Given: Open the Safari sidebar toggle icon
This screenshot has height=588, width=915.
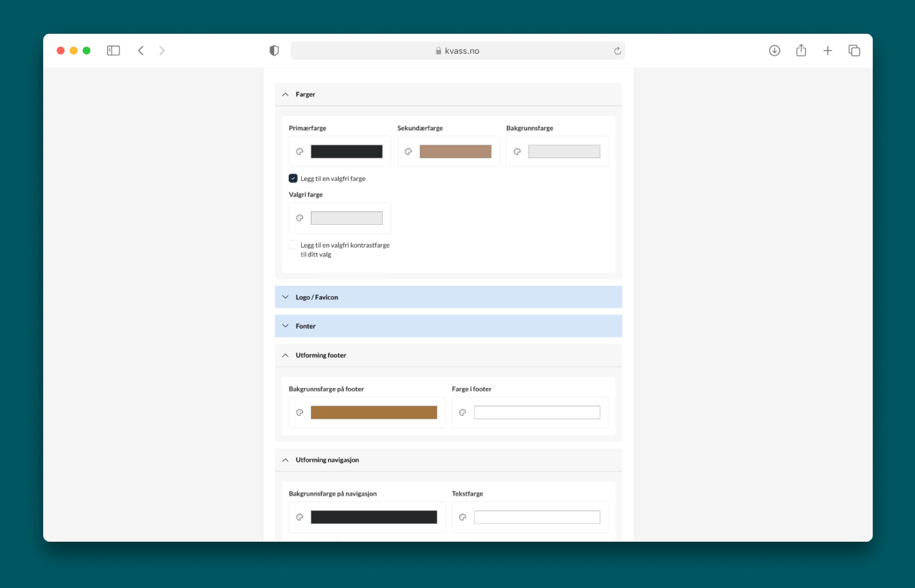Looking at the screenshot, I should (x=113, y=51).
